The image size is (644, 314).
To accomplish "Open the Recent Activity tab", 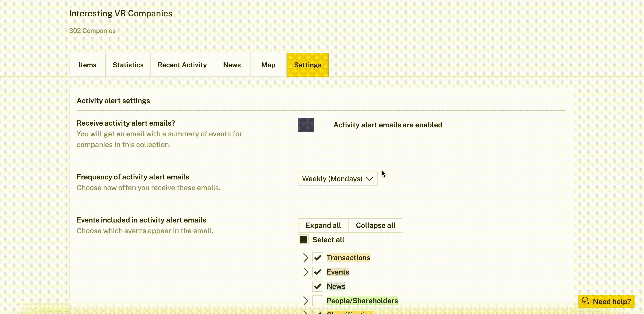I will 182,65.
